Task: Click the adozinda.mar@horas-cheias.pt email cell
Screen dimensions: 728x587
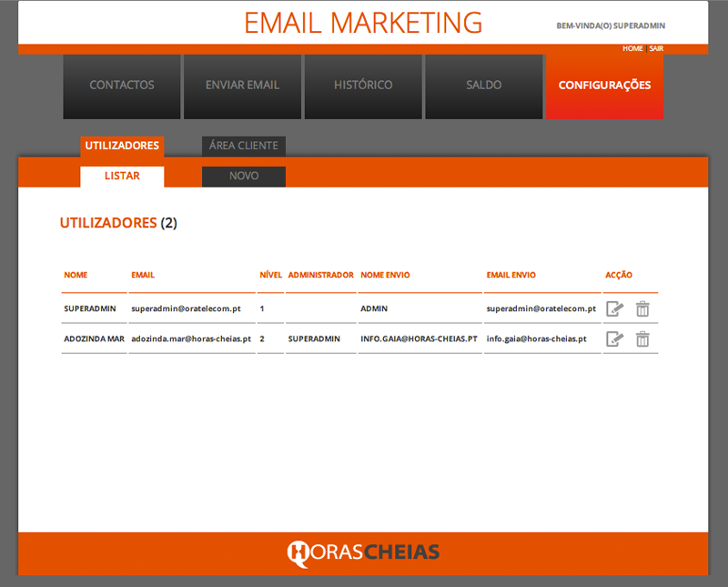Action: (x=191, y=339)
